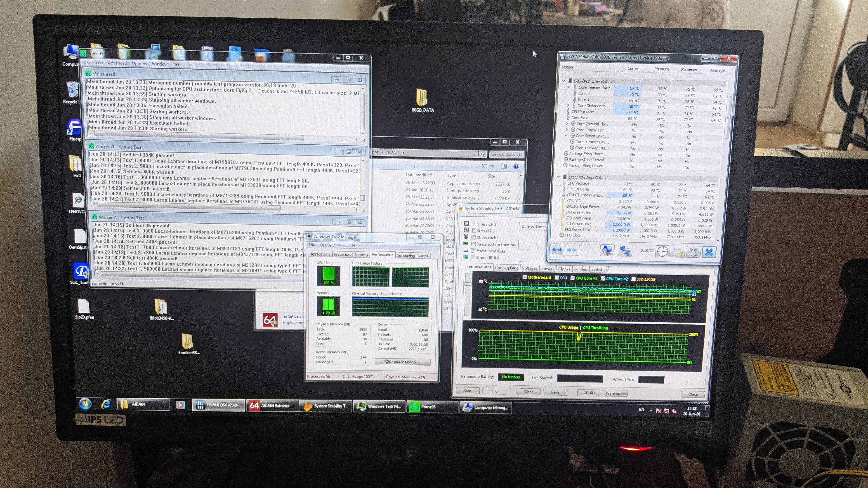
Task: Click the help icon in the AIDA64 Explorer window
Action: [x=516, y=166]
